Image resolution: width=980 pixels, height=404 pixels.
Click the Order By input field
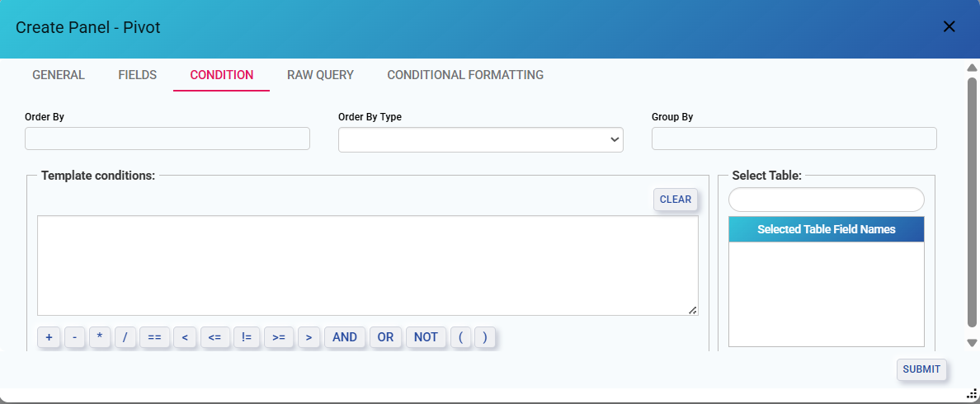[x=167, y=139]
